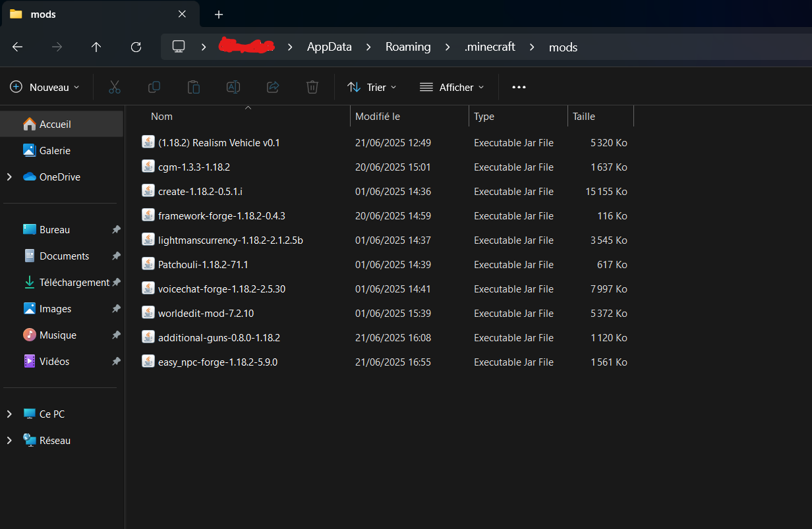Sort by the Taille column header
This screenshot has height=529, width=812.
(x=600, y=117)
